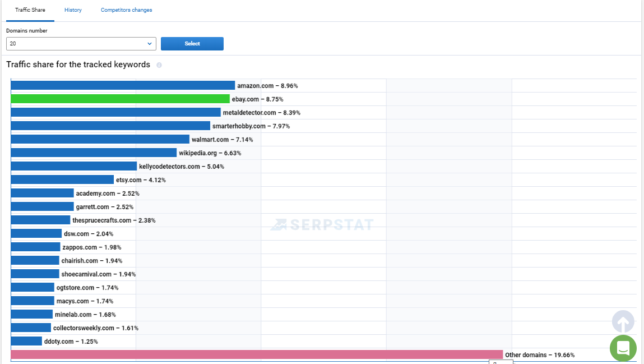Click the ebay.com – 8.75% label

257,99
